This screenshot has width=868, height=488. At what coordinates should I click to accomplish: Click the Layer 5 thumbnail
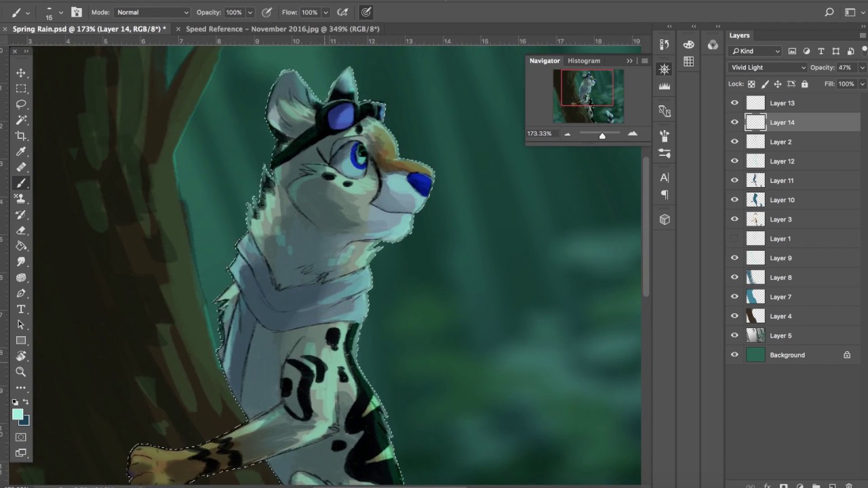(755, 335)
